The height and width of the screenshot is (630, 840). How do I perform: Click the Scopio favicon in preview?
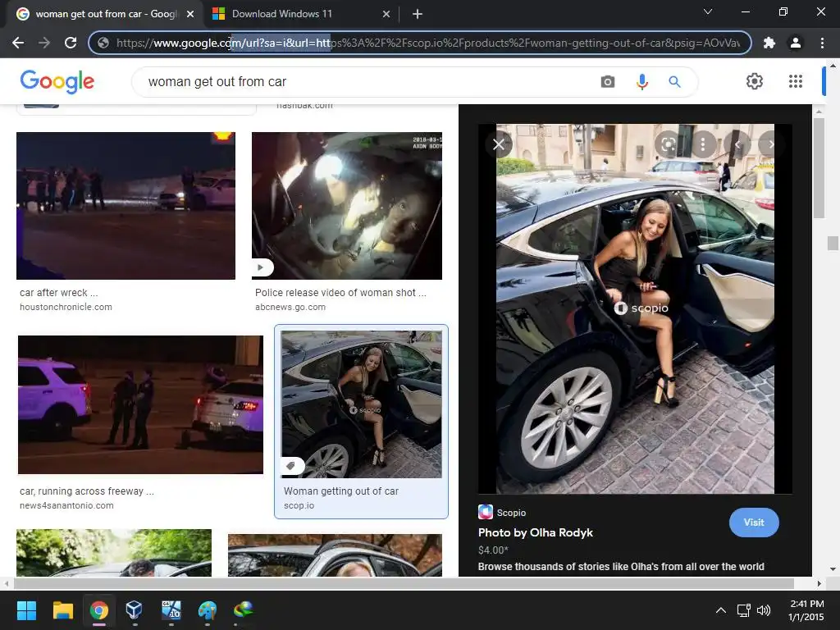(x=486, y=512)
